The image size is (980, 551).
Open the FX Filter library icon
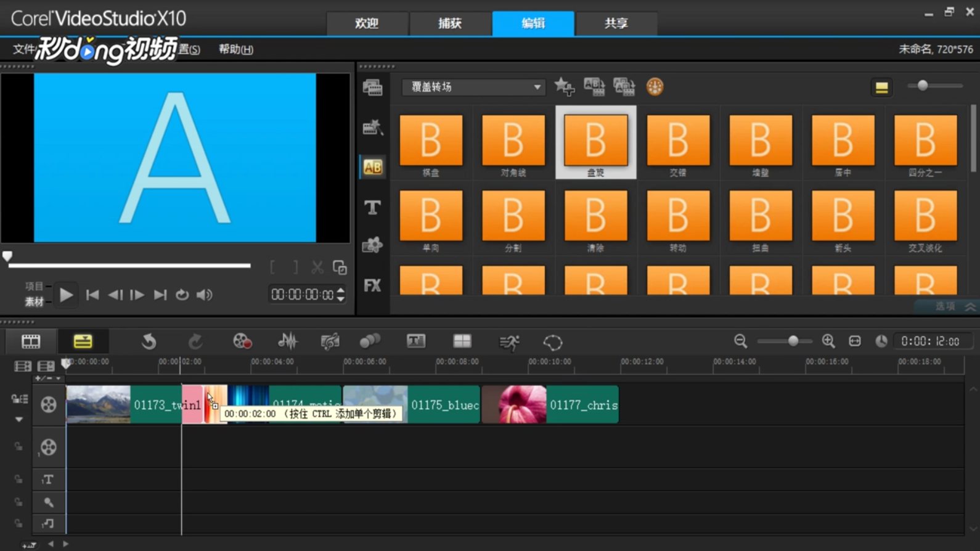pos(372,285)
